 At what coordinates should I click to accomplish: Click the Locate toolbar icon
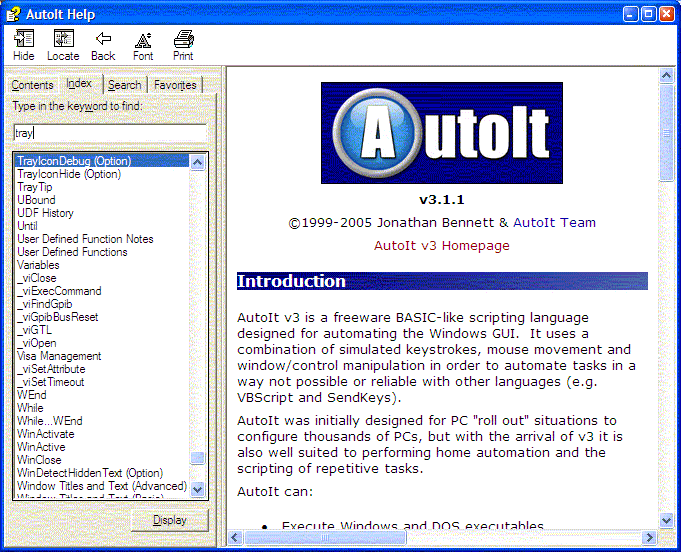(63, 45)
